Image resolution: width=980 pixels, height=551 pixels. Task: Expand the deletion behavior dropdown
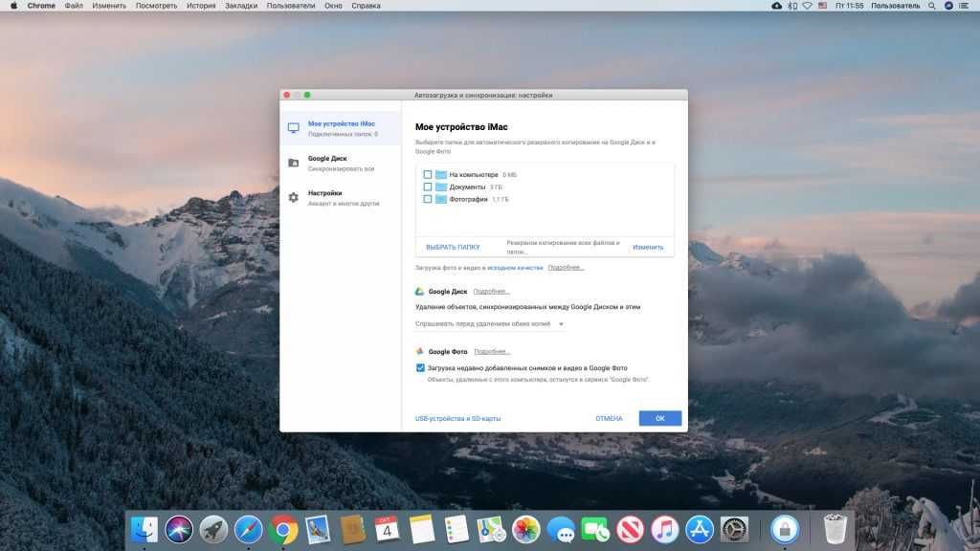point(490,324)
